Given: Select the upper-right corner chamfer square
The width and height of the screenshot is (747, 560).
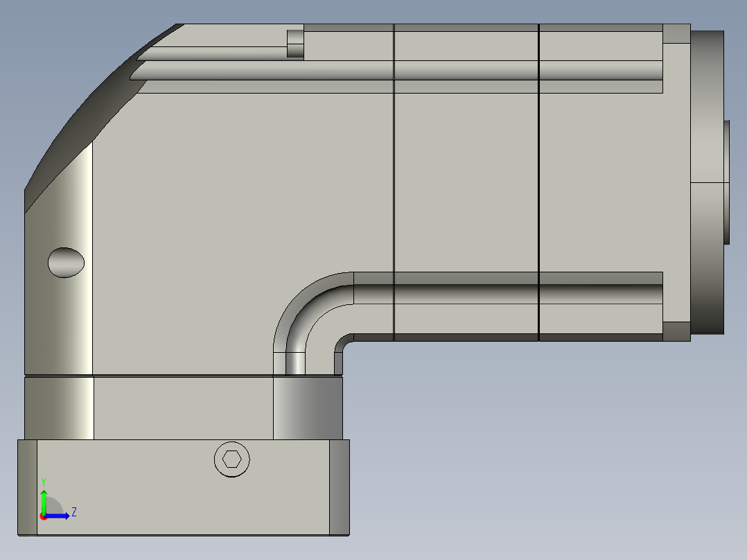Looking at the screenshot, I should pyautogui.click(x=676, y=34).
